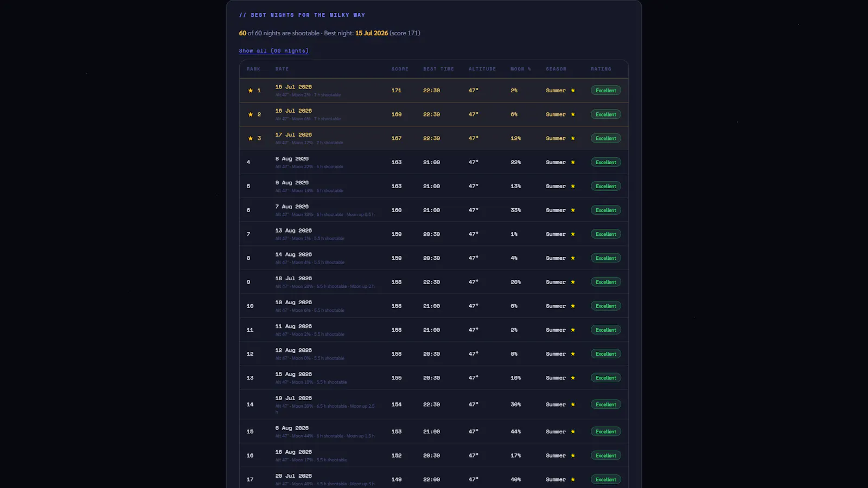868x488 pixels.
Task: Click the Altitude column header
Action: click(482, 69)
